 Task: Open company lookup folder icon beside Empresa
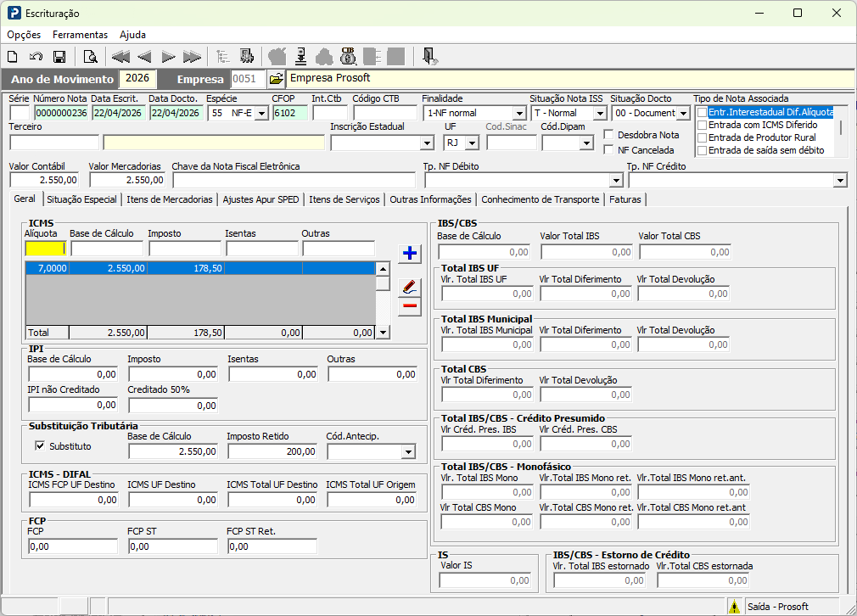(277, 79)
